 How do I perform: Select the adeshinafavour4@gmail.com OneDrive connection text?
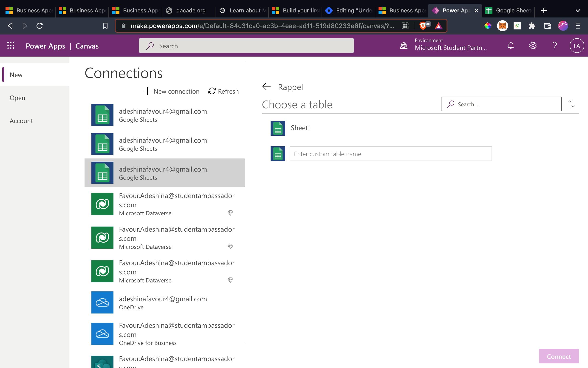(x=163, y=299)
